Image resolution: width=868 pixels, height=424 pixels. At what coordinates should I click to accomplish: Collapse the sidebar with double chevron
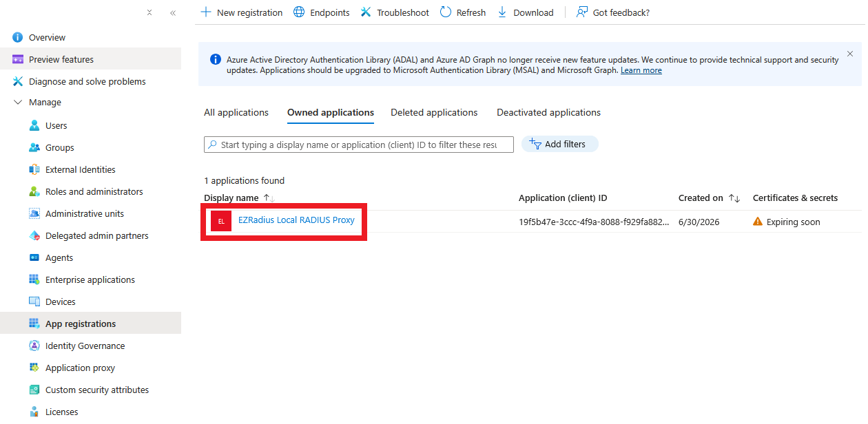pyautogui.click(x=173, y=12)
